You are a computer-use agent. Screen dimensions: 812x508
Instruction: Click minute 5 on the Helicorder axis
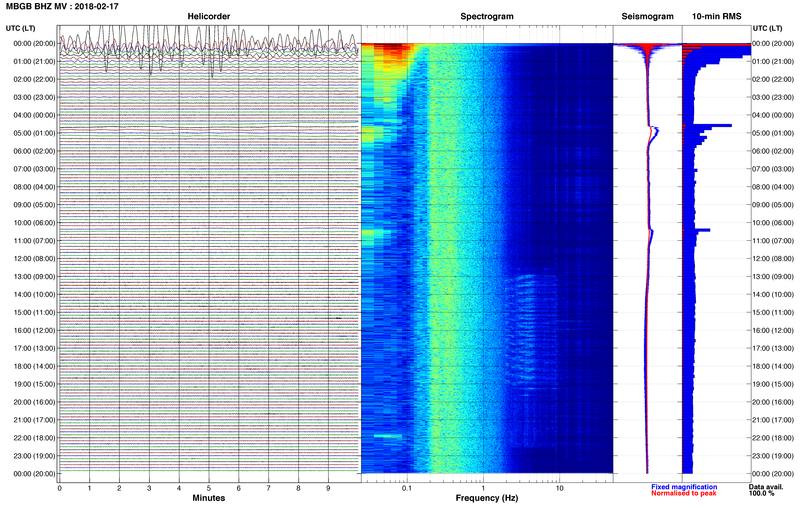coord(209,488)
